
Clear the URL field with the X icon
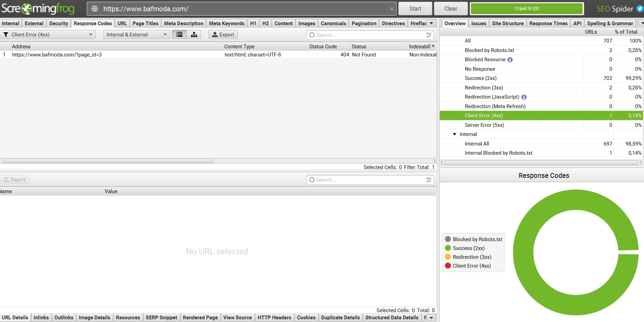[x=391, y=9]
